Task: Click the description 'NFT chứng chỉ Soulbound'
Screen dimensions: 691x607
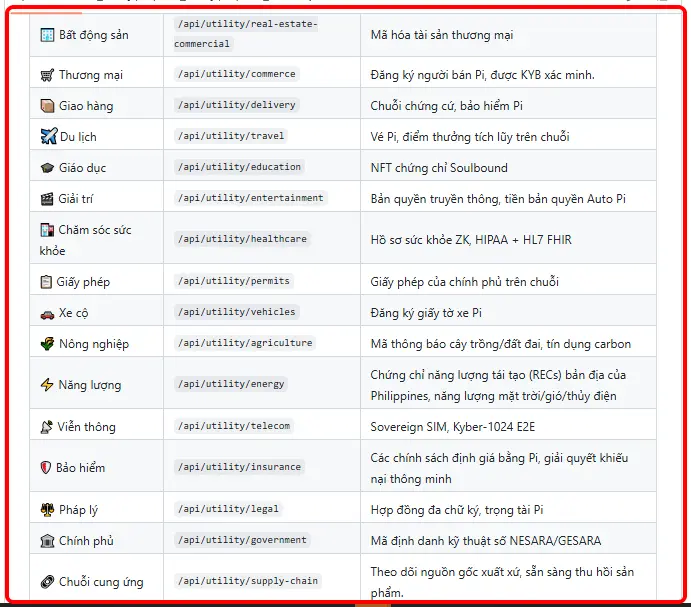Action: 439,168
